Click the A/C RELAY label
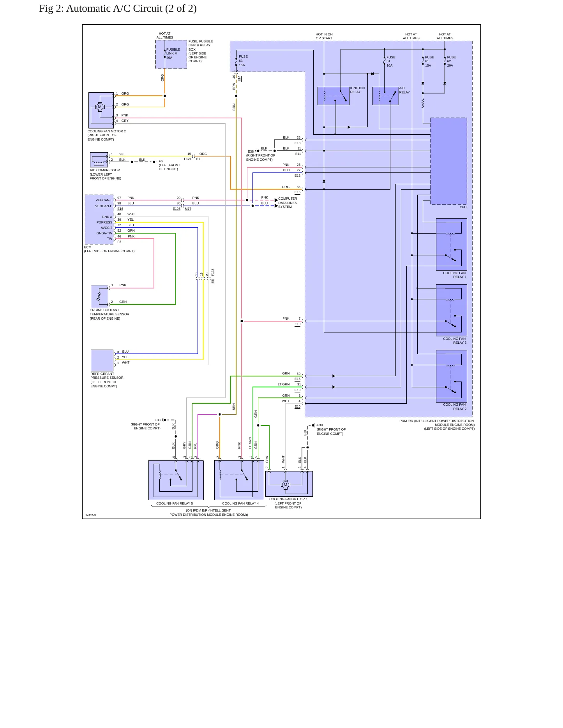This screenshot has width=563, height=728. (x=404, y=90)
